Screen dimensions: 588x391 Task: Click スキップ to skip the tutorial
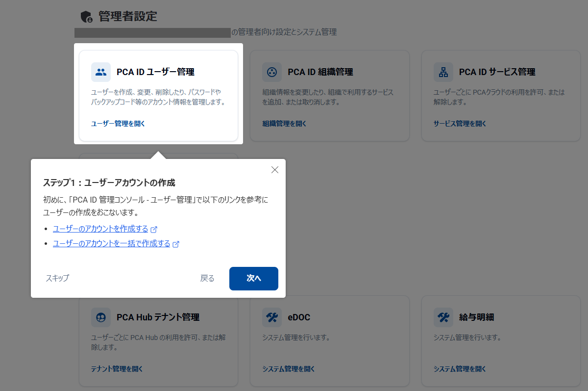click(x=57, y=278)
